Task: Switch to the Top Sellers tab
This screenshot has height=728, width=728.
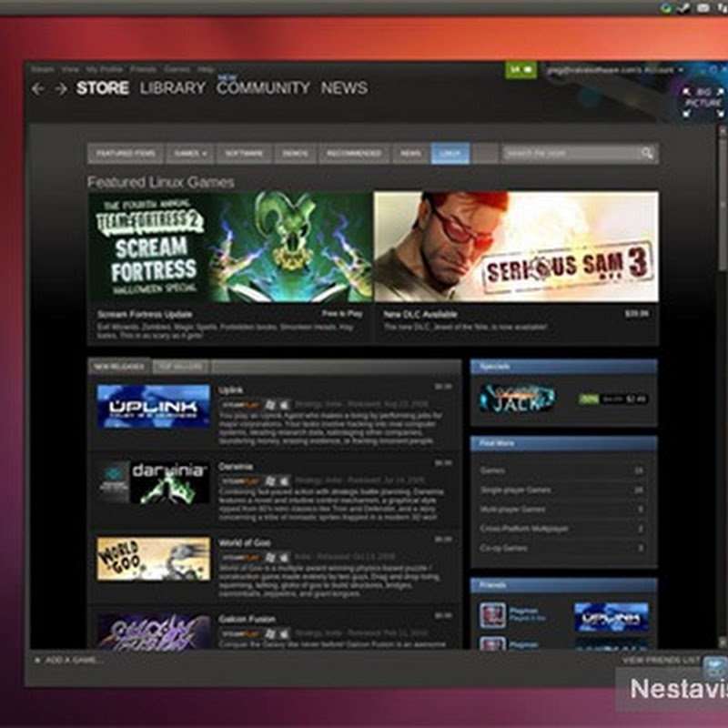Action: tap(180, 367)
